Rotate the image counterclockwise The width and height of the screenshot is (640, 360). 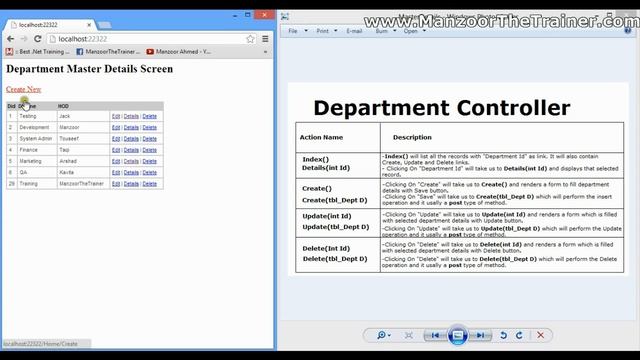coord(503,335)
